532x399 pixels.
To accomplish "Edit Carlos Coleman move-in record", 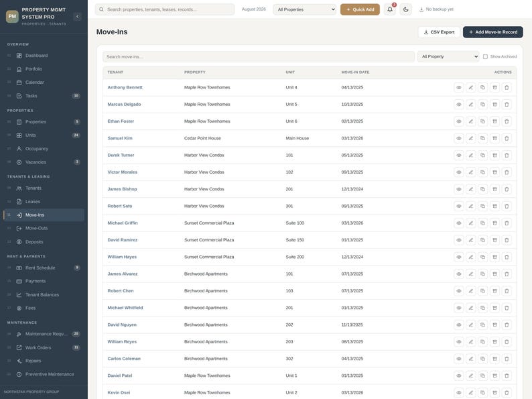I will (x=470, y=359).
